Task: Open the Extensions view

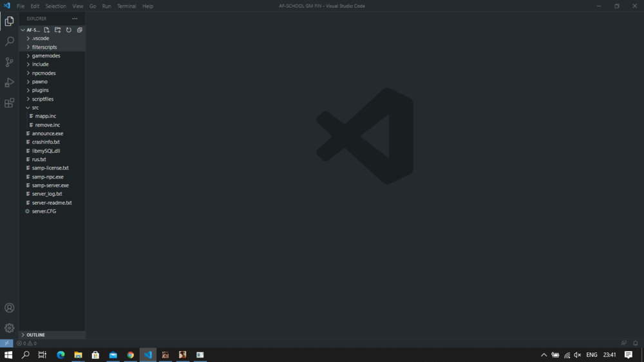Action: coord(9,102)
